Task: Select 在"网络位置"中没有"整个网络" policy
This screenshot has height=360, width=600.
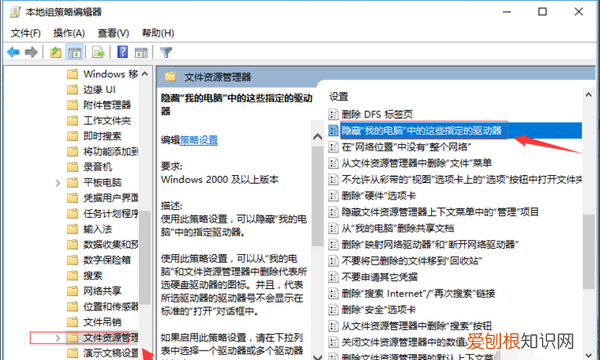Action: [406, 147]
